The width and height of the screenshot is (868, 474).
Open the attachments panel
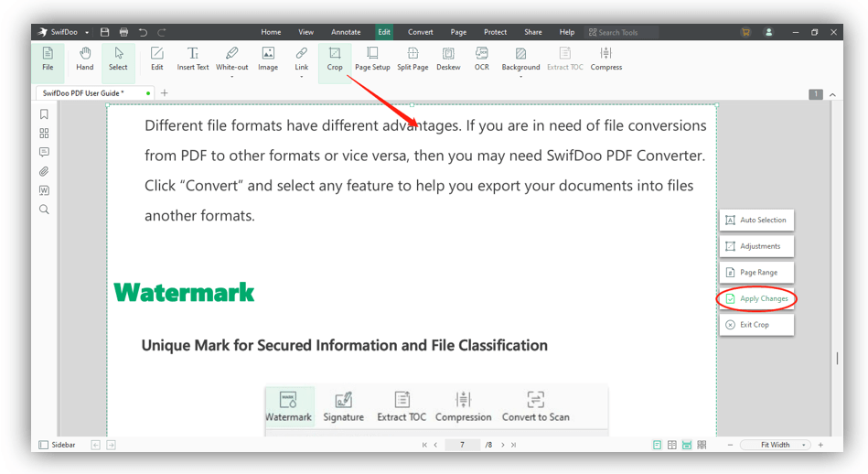click(44, 172)
